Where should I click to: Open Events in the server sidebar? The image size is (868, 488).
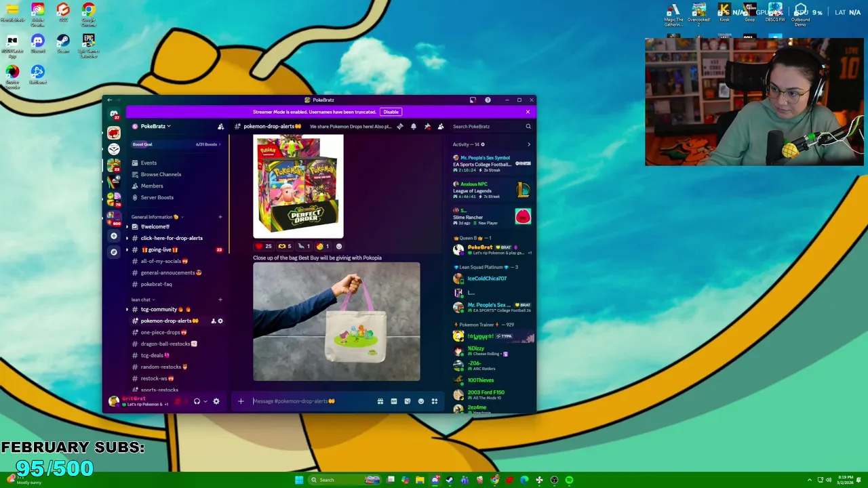point(176,163)
